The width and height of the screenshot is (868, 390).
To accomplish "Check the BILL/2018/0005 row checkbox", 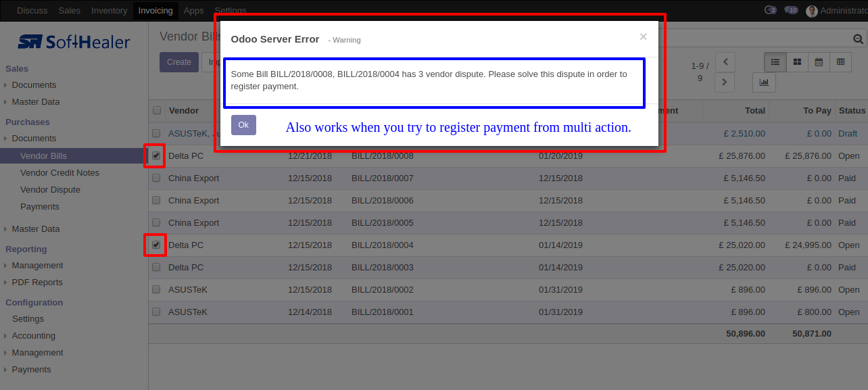I will tap(156, 223).
